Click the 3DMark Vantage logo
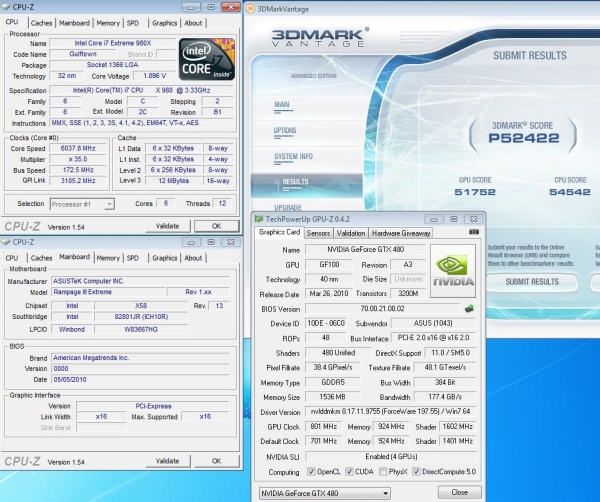600x502 pixels. pyautogui.click(x=320, y=37)
